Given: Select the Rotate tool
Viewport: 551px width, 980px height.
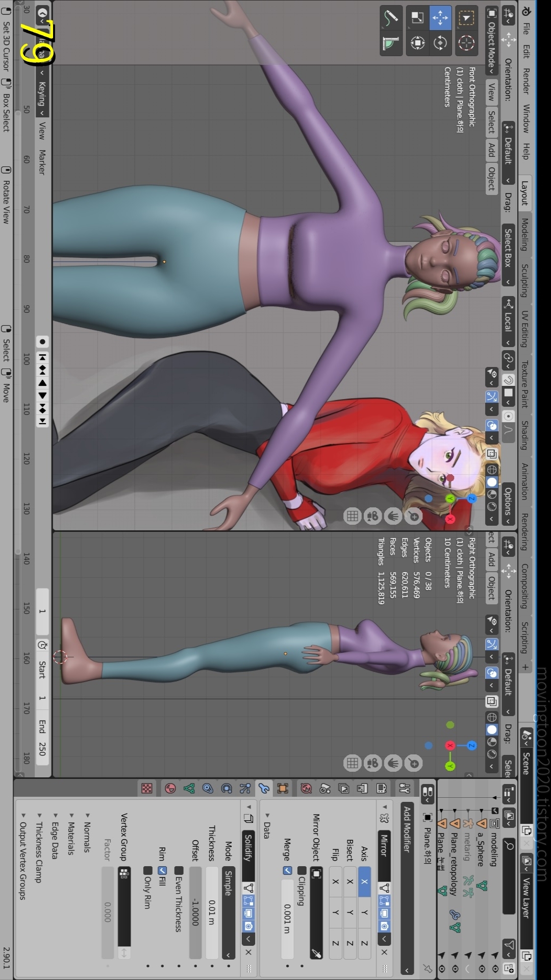Looking at the screenshot, I should point(440,43).
